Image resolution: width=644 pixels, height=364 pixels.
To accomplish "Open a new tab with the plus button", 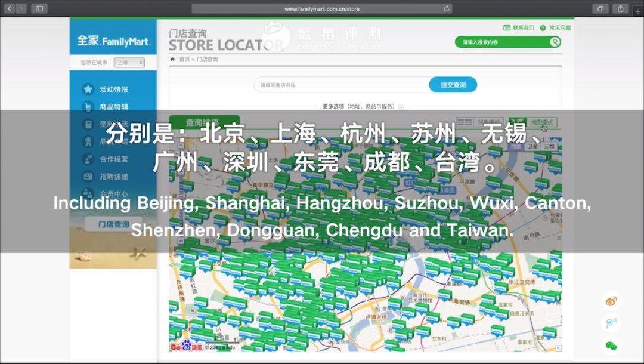I will pos(639,10).
